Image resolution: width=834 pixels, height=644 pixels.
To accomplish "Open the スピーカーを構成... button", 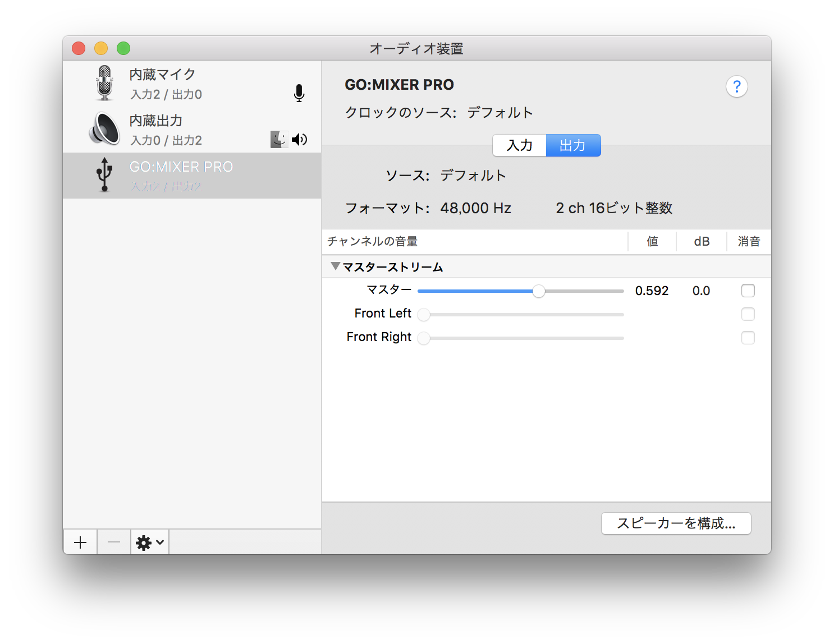I will pos(676,523).
